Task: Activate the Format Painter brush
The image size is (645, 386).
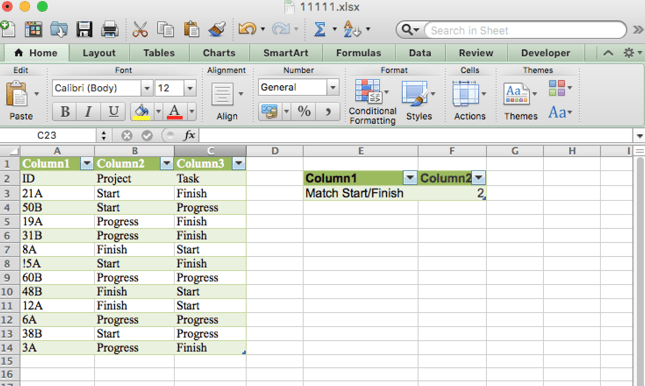Action: [217, 29]
